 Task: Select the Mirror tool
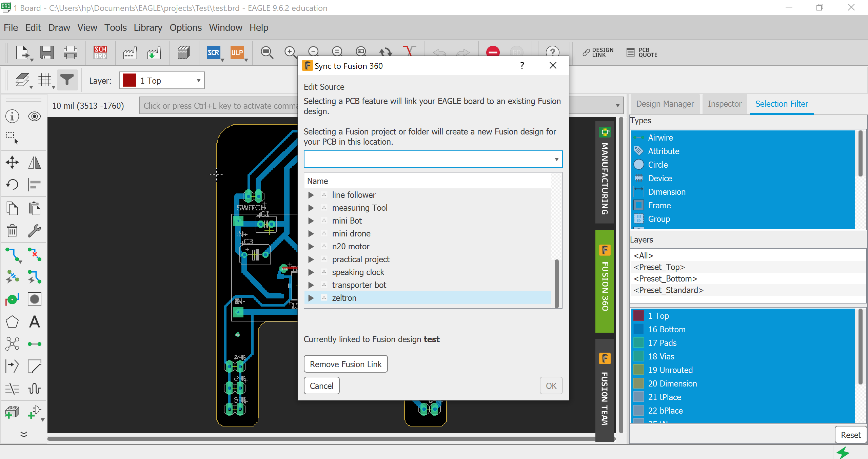tap(34, 162)
